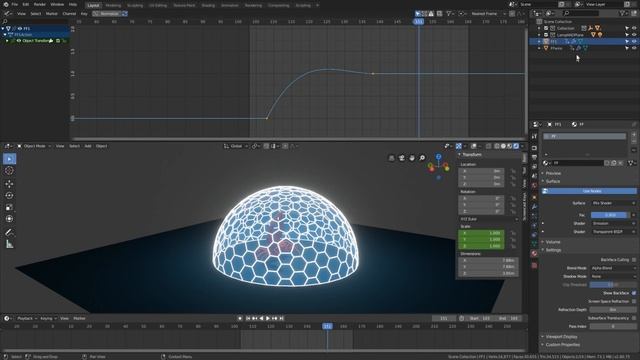The image size is (640, 360).
Task: Click the Refraction Depth field
Action: pos(613,310)
